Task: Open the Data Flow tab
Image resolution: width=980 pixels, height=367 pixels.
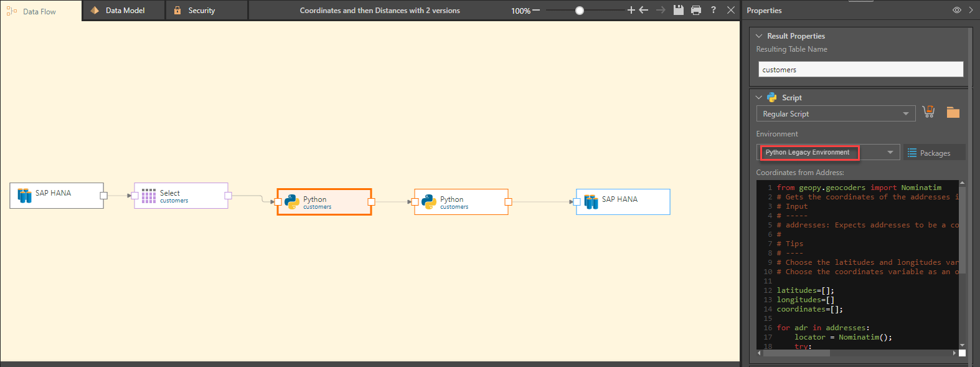Action: (x=40, y=11)
